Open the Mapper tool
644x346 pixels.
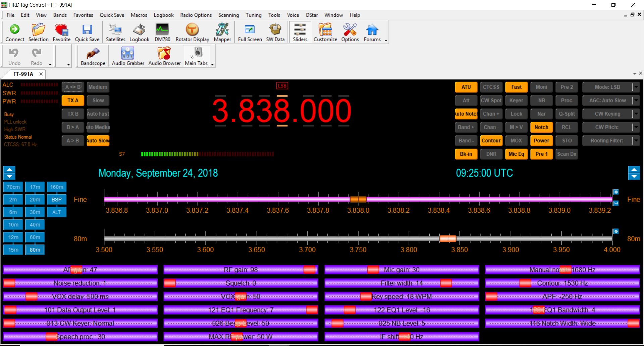pyautogui.click(x=222, y=32)
